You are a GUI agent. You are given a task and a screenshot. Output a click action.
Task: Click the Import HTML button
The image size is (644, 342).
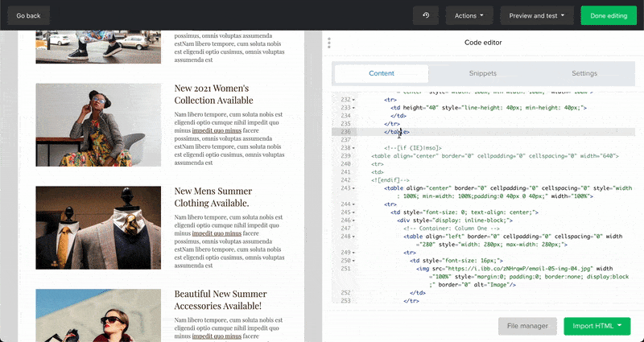(x=597, y=326)
